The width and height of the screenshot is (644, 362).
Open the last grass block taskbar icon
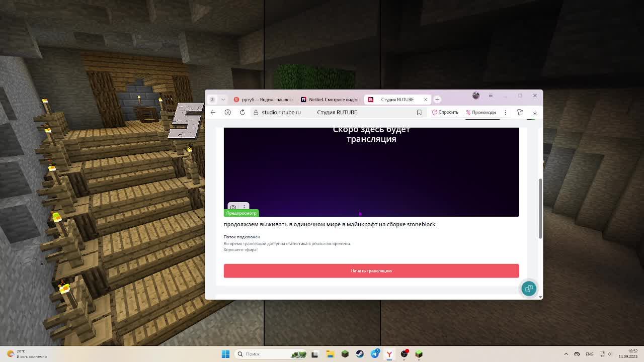click(419, 354)
